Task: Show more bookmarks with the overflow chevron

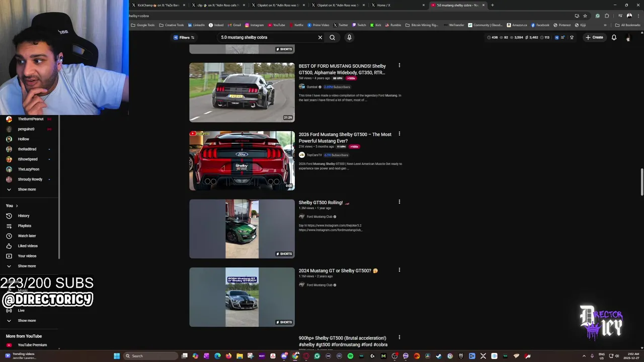Action: pyautogui.click(x=605, y=25)
